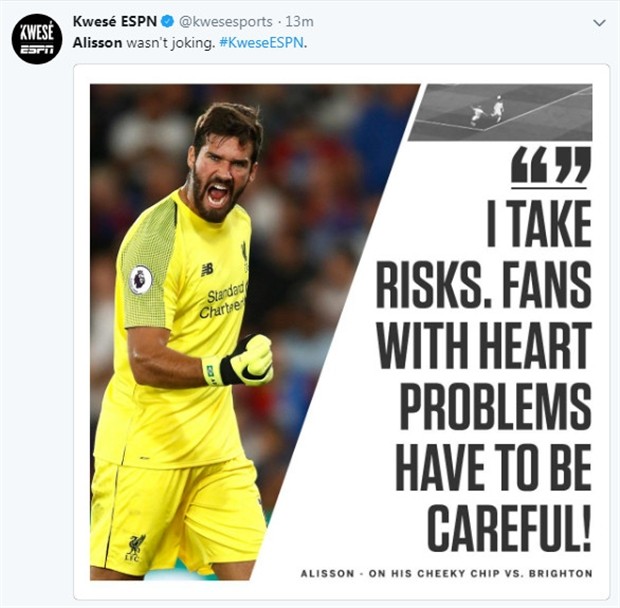Follow the #KweseESPN hashtag

coord(261,43)
